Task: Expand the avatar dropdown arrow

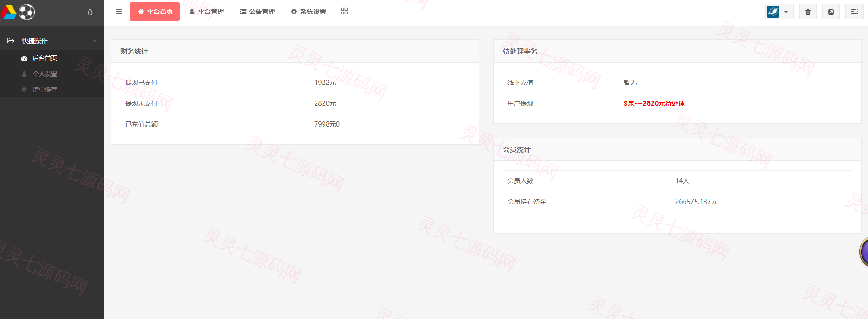Action: click(786, 12)
